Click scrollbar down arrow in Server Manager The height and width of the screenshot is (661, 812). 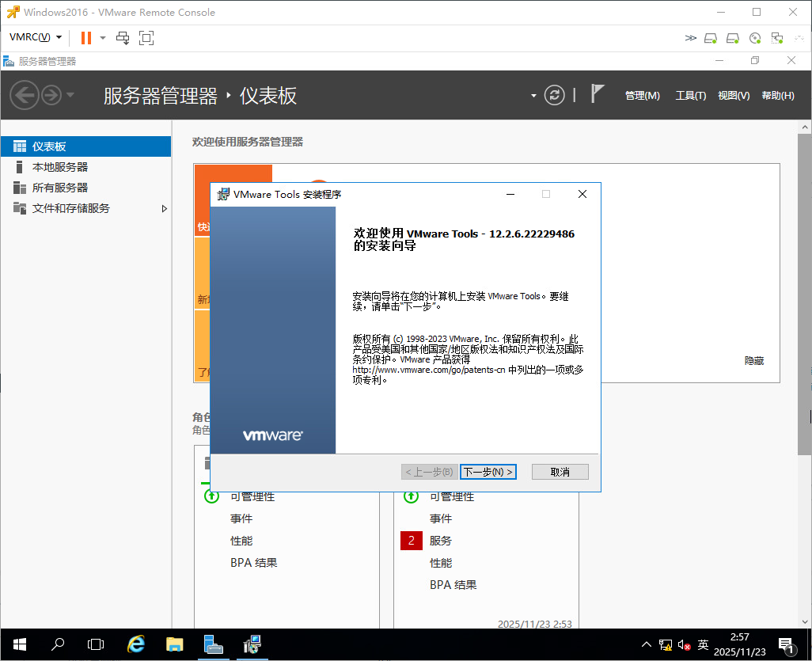point(805,621)
